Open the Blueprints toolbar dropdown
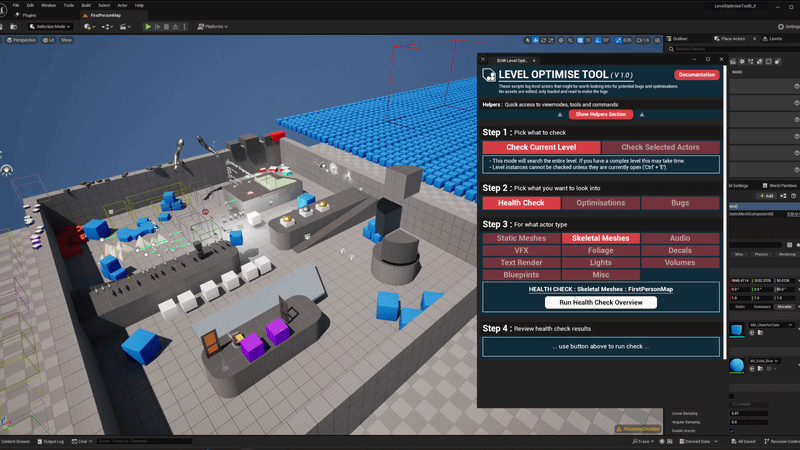The image size is (800, 450). [107, 27]
